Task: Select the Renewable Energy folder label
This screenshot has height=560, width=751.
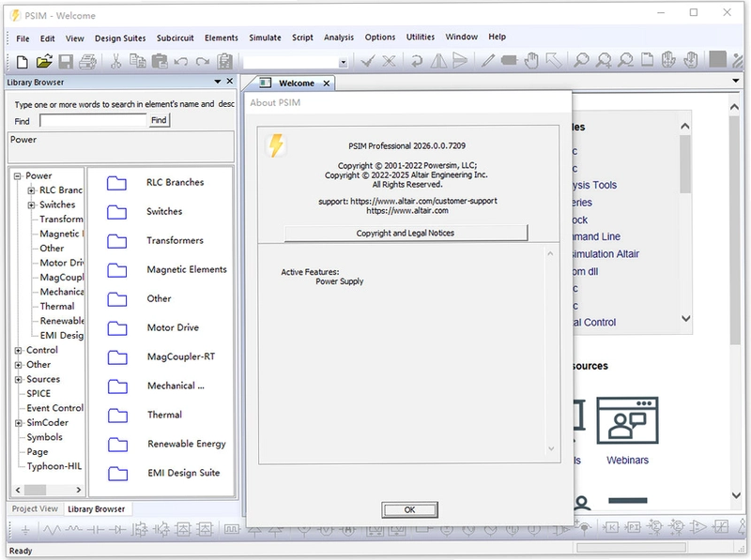Action: 186,445
